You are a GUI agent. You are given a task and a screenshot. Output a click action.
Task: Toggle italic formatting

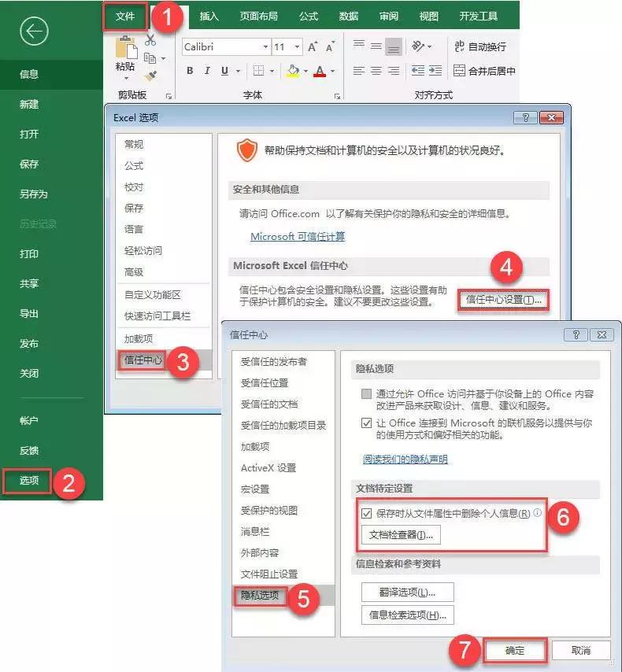tap(207, 71)
